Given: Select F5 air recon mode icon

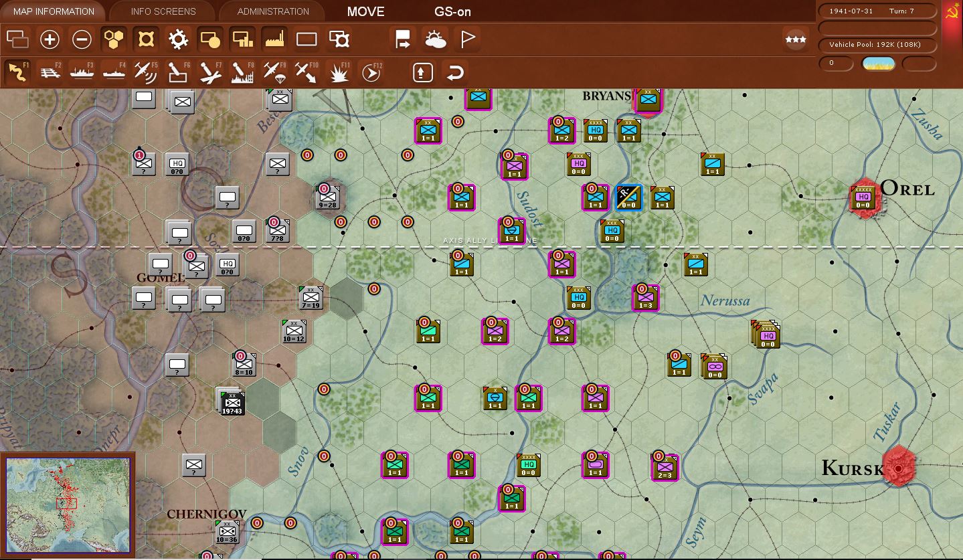Looking at the screenshot, I should point(146,72).
